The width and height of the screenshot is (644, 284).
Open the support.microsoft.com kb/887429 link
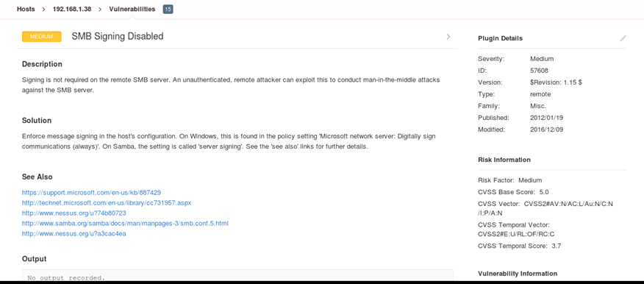(x=92, y=192)
